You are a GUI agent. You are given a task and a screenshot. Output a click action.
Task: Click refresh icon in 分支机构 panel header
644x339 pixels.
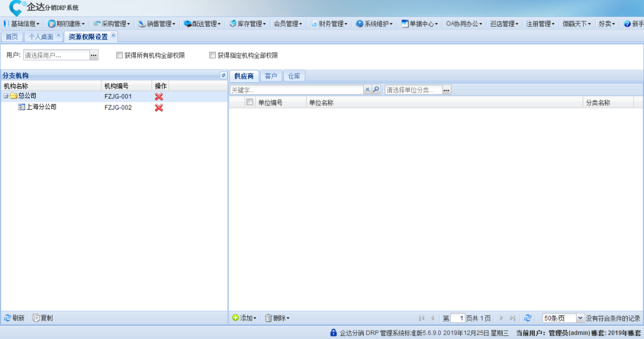(x=224, y=75)
